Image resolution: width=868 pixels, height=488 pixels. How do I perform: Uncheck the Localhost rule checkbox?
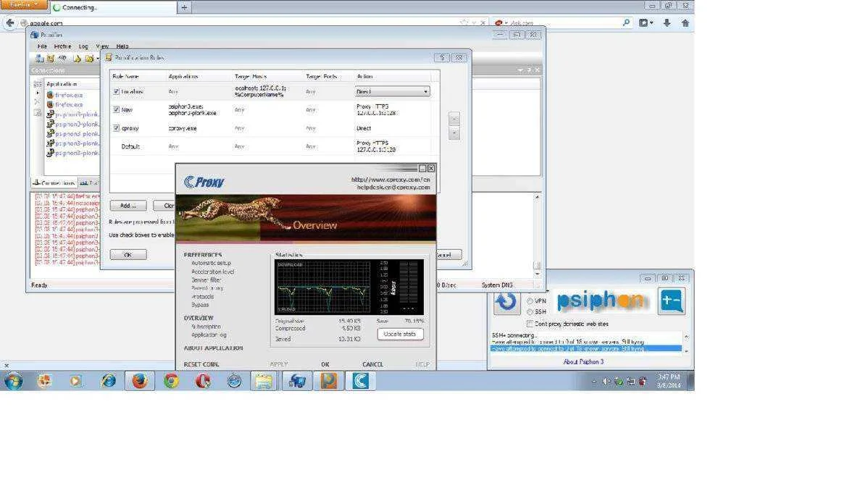pos(116,92)
